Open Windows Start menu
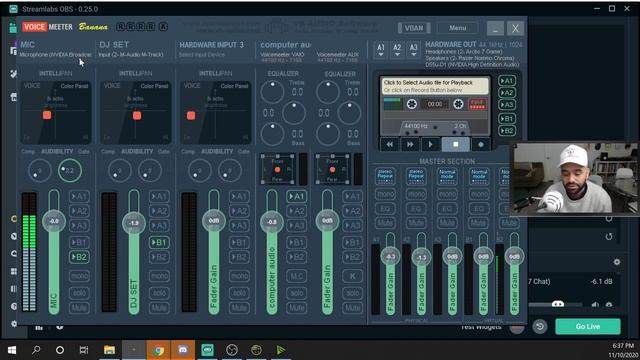This screenshot has width=640, height=360. (12, 350)
